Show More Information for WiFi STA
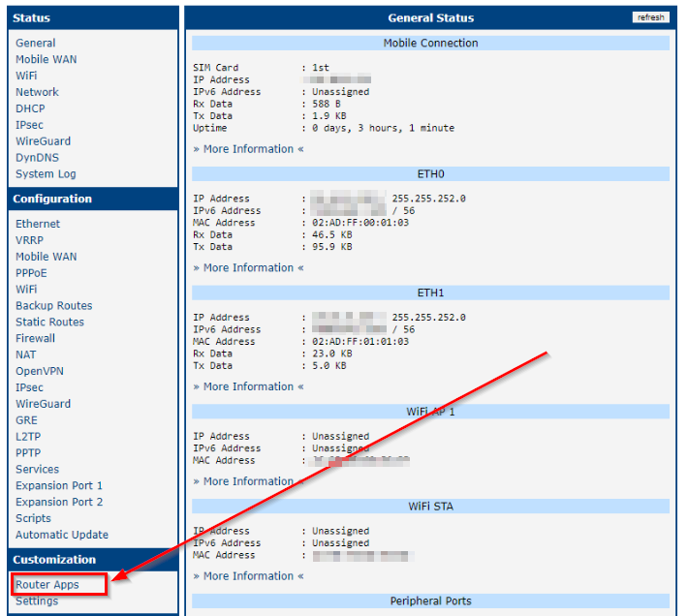 pyautogui.click(x=248, y=576)
